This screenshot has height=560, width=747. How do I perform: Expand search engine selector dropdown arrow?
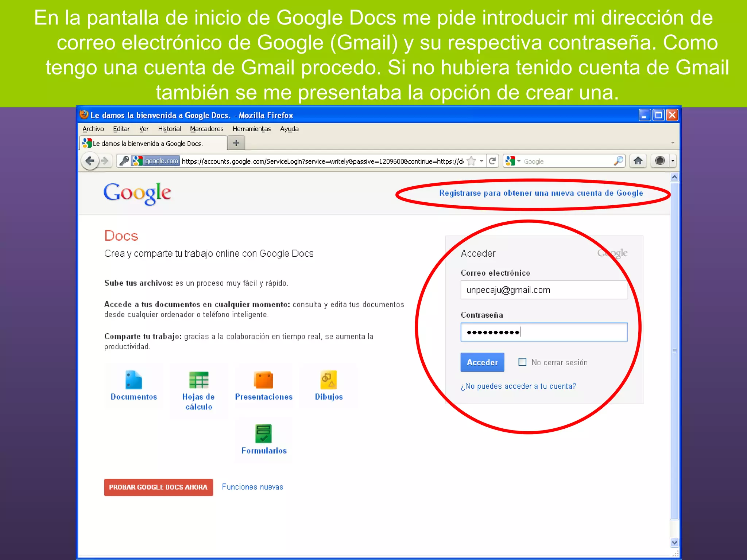click(519, 161)
